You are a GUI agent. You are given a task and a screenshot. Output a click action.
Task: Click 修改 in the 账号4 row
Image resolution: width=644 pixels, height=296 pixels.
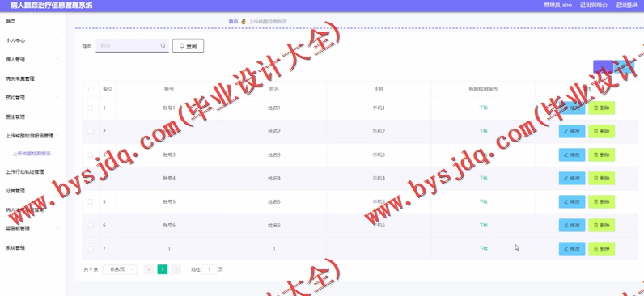572,178
